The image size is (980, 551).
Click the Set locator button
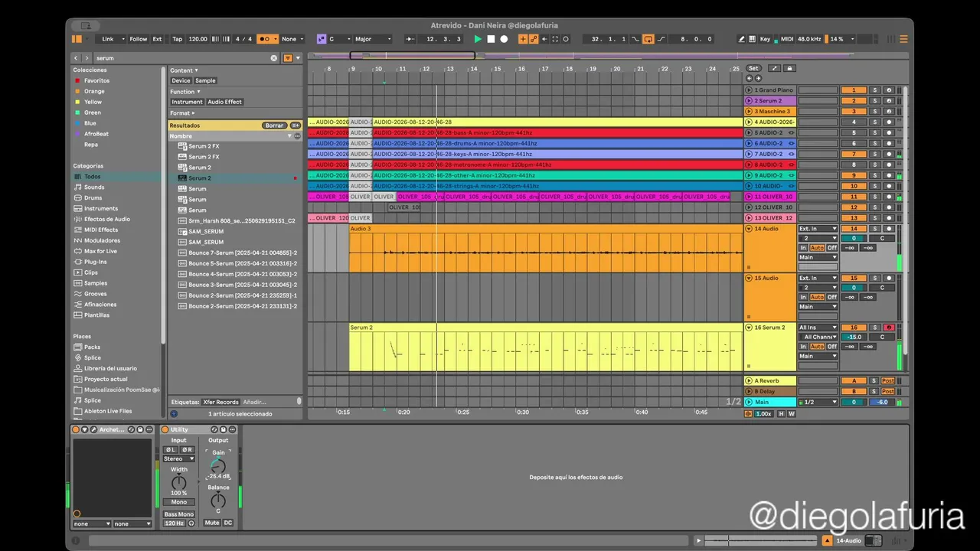[x=753, y=68]
